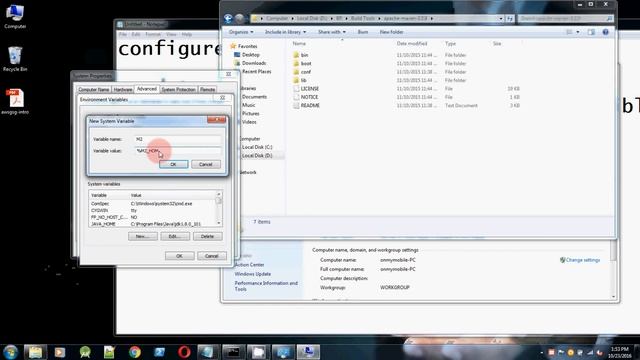Click New folder in Explorer toolbar
640x360 pixels.
391,32
